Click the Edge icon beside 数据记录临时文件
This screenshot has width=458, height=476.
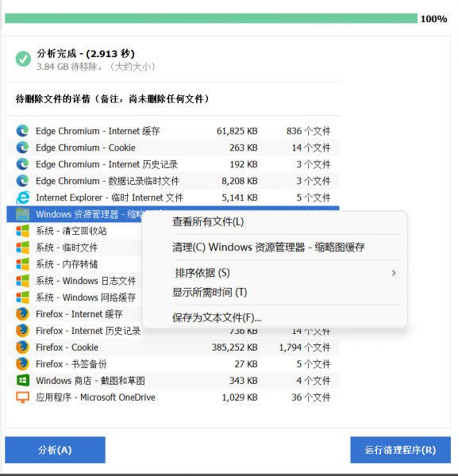click(22, 181)
